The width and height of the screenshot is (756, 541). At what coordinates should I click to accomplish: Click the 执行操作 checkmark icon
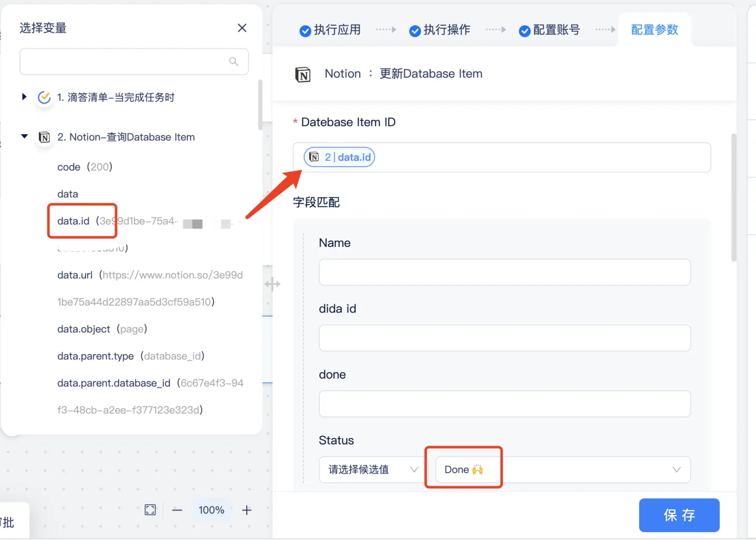tap(415, 31)
